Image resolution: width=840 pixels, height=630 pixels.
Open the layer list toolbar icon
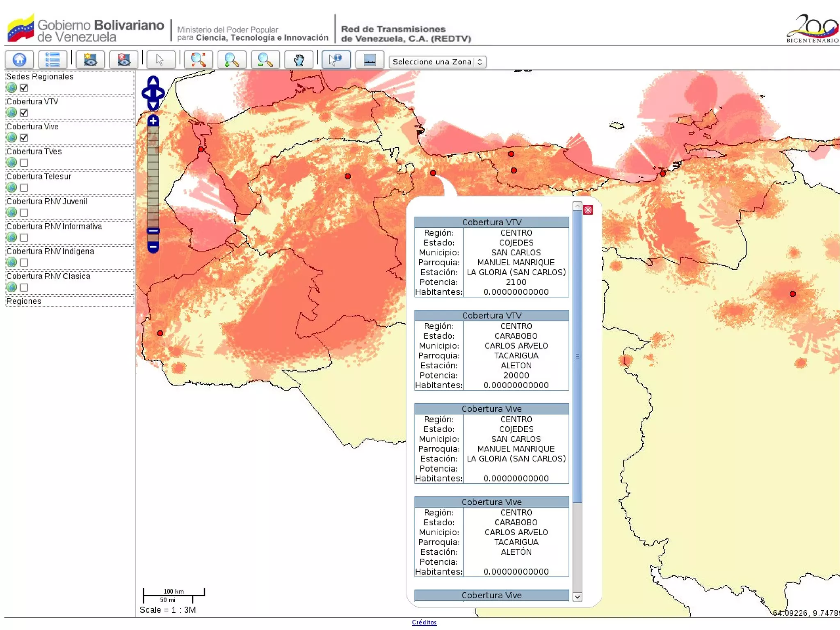52,60
